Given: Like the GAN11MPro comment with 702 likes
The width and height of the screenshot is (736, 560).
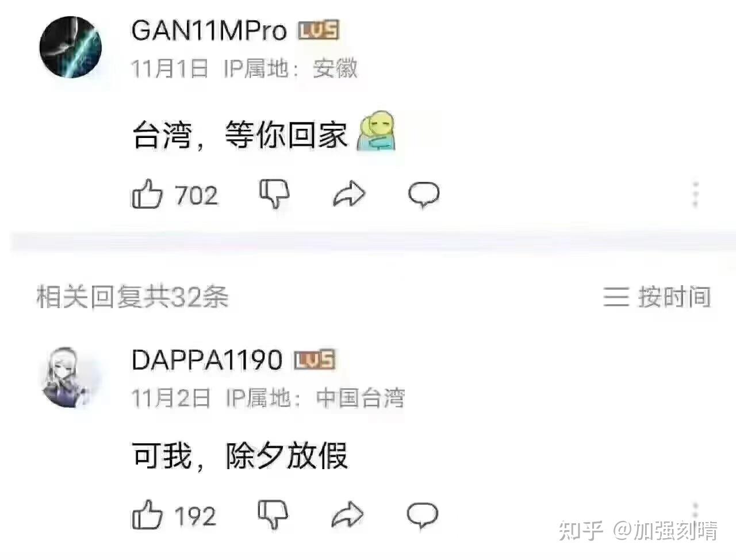Looking at the screenshot, I should tap(148, 194).
